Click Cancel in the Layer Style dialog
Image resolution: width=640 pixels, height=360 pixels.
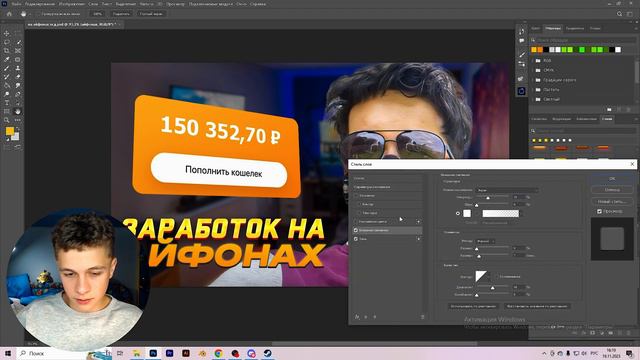click(612, 190)
